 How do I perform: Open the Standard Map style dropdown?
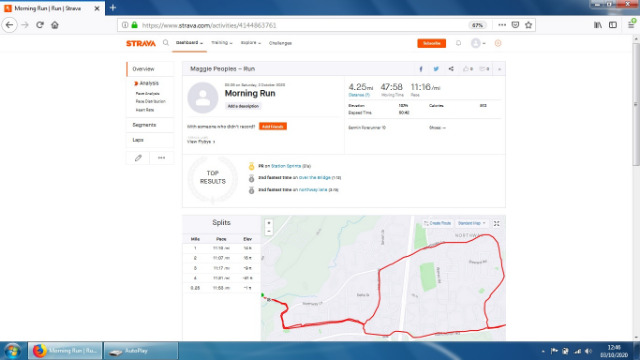pyautogui.click(x=472, y=223)
